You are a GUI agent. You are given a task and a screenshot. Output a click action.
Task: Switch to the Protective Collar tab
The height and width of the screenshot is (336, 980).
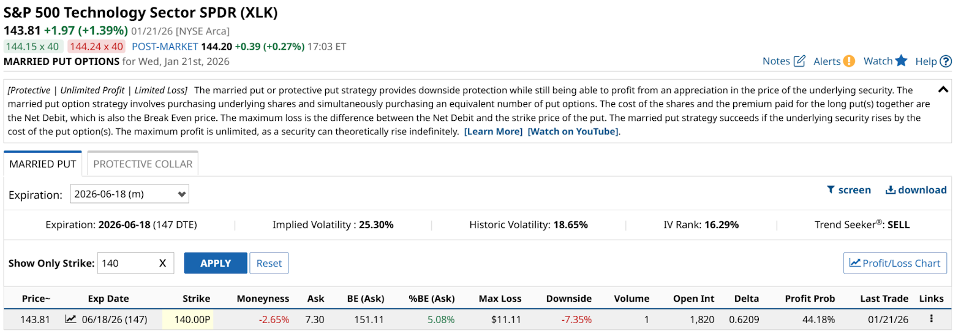point(143,164)
